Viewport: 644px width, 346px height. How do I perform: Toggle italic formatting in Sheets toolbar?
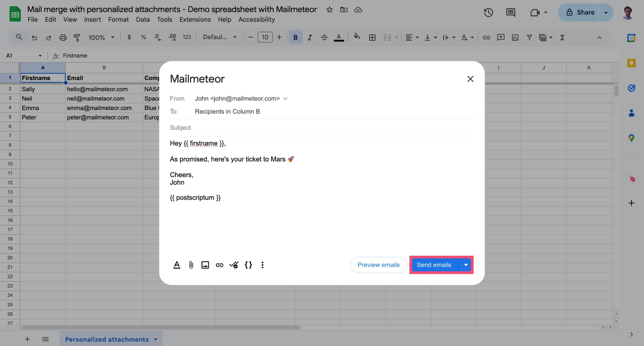tap(310, 37)
